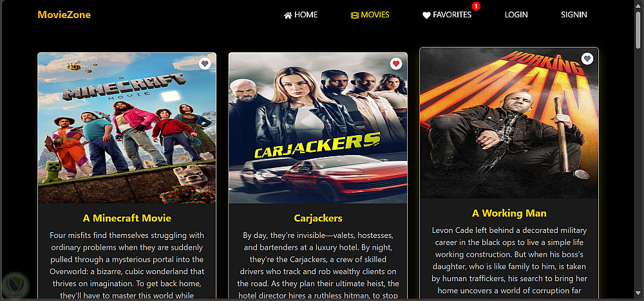Image resolution: width=644 pixels, height=301 pixels.
Task: Go to the HOME nav item
Action: click(301, 15)
